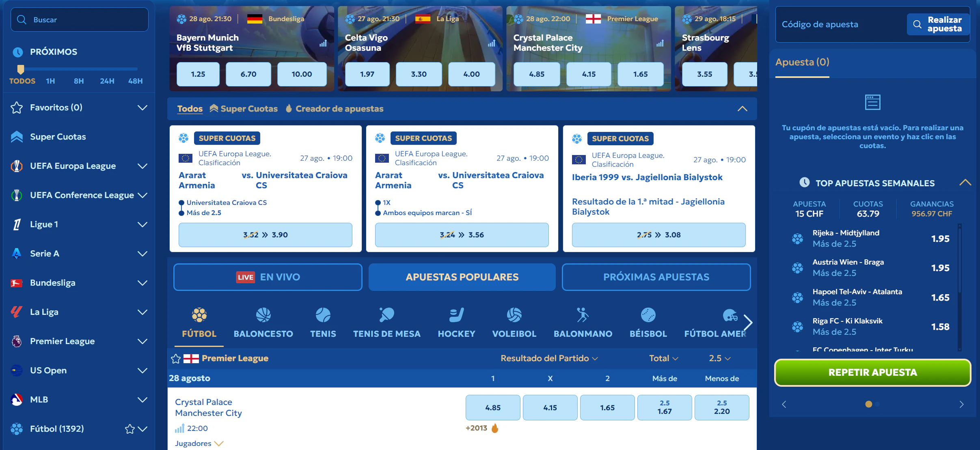Click the Bundesliga logo icon in sidebar
The width and height of the screenshot is (980, 450).
(17, 283)
